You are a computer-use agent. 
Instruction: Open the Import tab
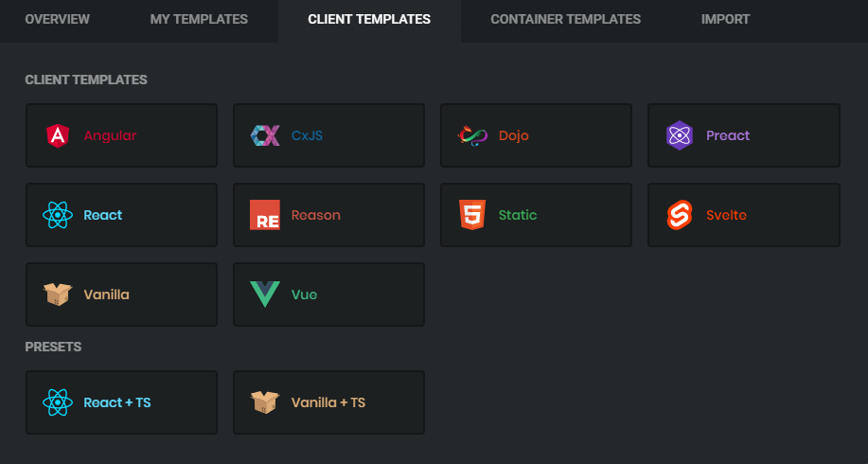725,19
